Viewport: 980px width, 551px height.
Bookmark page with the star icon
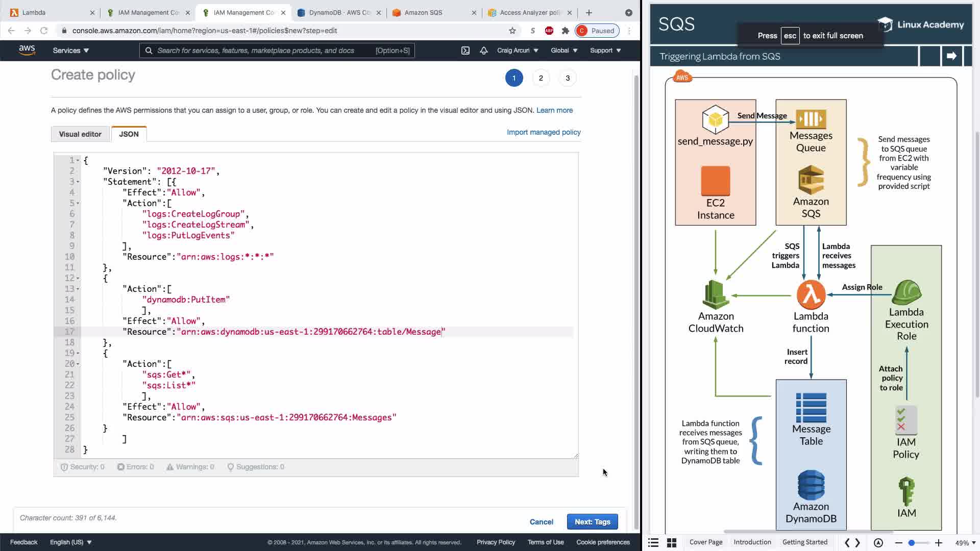click(x=512, y=31)
